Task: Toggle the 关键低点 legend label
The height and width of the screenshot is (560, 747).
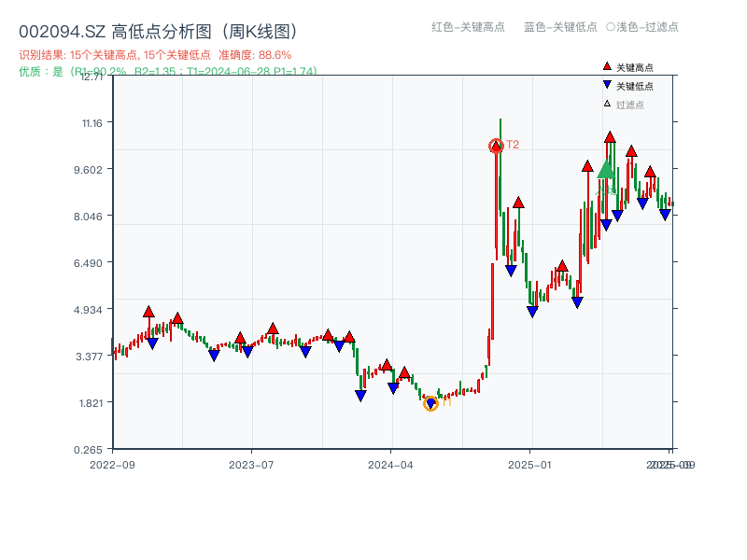Action: tap(635, 86)
